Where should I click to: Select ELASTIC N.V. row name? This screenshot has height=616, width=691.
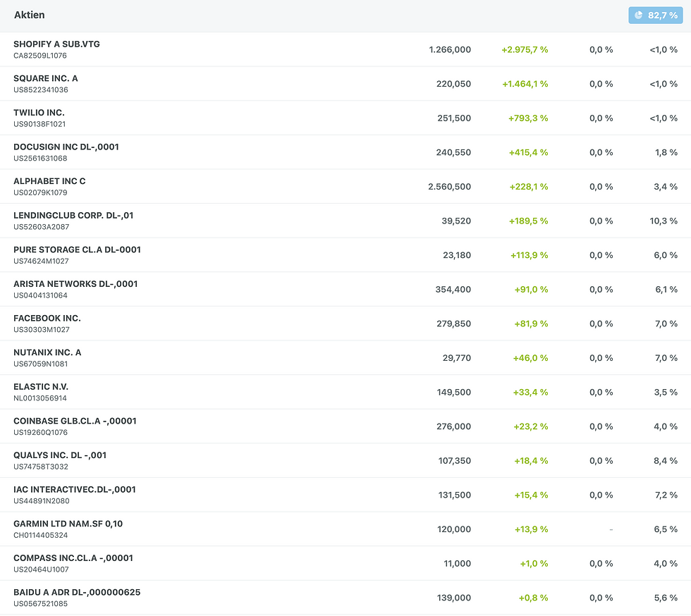pyautogui.click(x=41, y=387)
